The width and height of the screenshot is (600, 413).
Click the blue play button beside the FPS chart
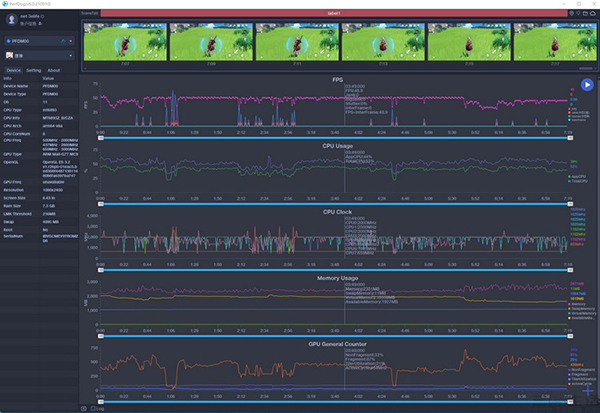[x=587, y=86]
